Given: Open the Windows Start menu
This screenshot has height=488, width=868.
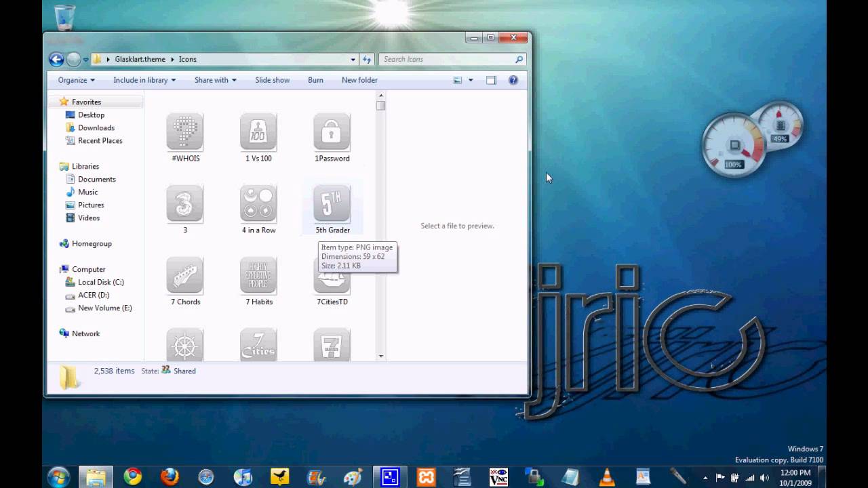Looking at the screenshot, I should coord(58,476).
